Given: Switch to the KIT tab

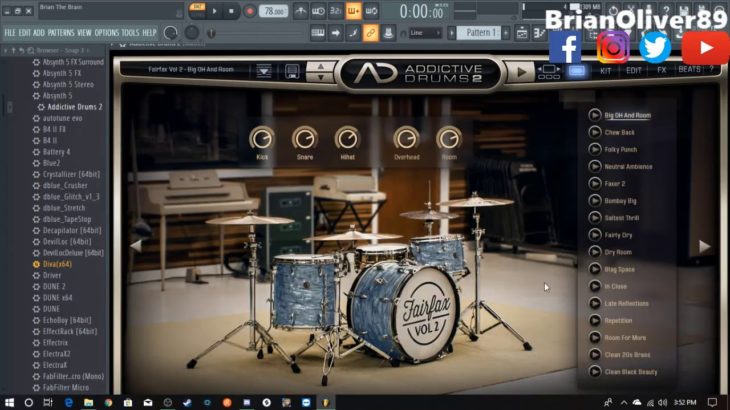Looking at the screenshot, I should [x=606, y=71].
